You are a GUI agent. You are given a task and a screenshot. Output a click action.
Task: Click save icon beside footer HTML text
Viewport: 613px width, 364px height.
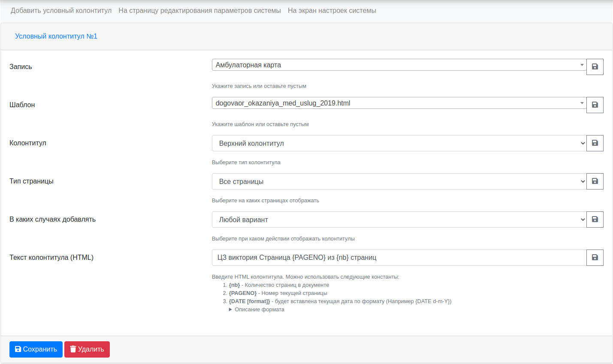click(595, 258)
